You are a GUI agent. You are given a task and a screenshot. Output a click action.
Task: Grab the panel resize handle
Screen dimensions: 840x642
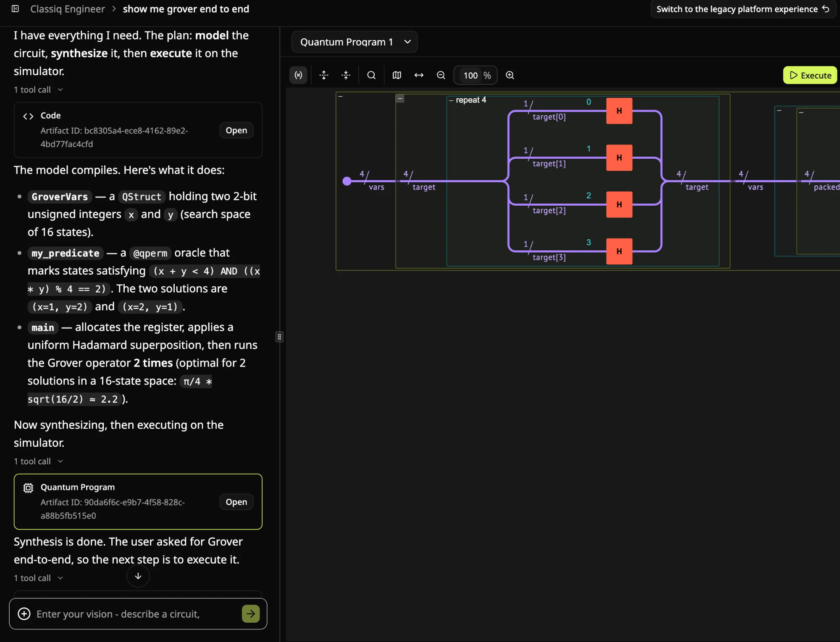(279, 337)
